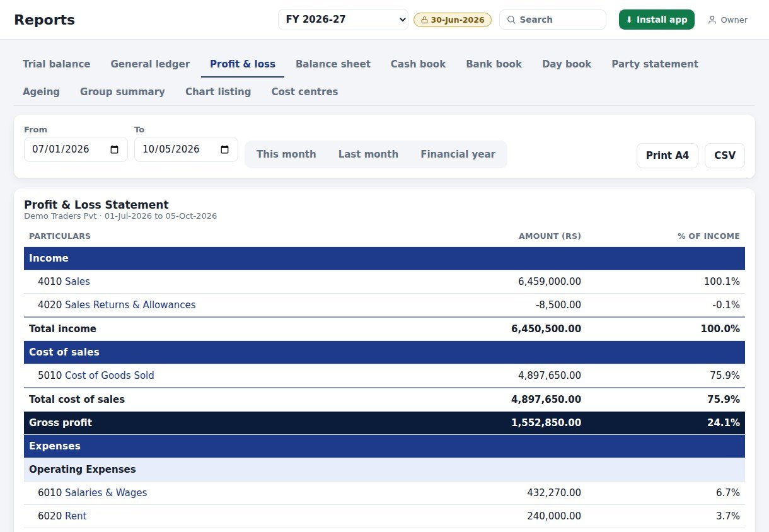This screenshot has height=532, width=769.
Task: Open the Owner user menu
Action: pos(727,20)
